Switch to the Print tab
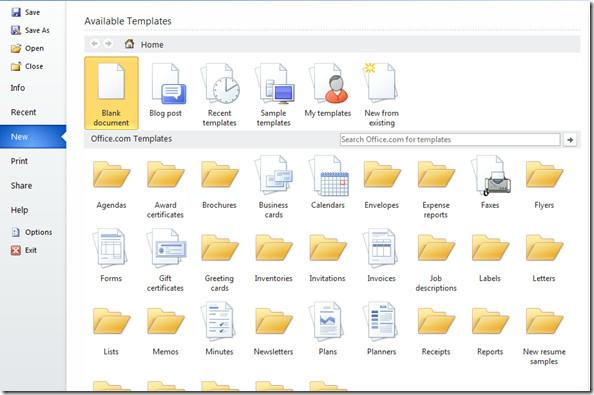Screen dimensions: 594x395 tap(19, 161)
